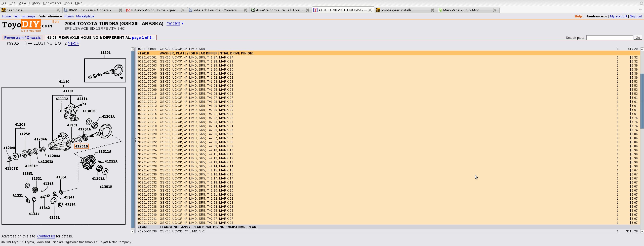Viewport: 644px width, 246px height.
Task: Click the blue parts list scrollbar track
Action: pyautogui.click(x=133, y=140)
